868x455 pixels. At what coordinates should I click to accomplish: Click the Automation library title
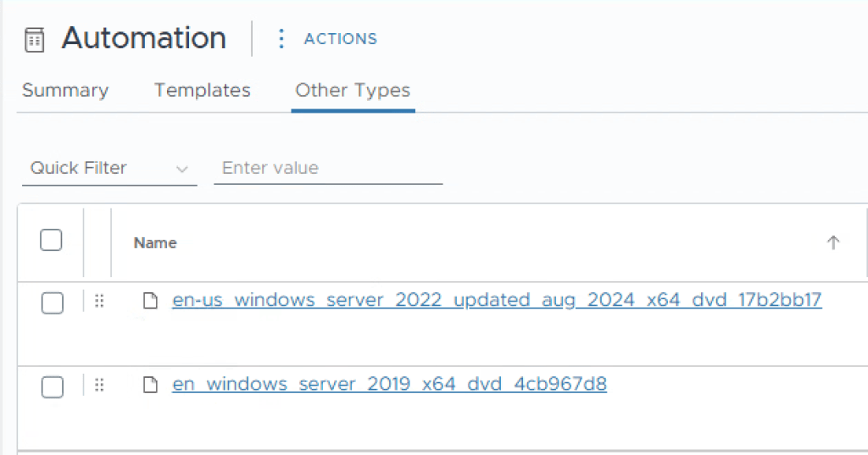[144, 39]
